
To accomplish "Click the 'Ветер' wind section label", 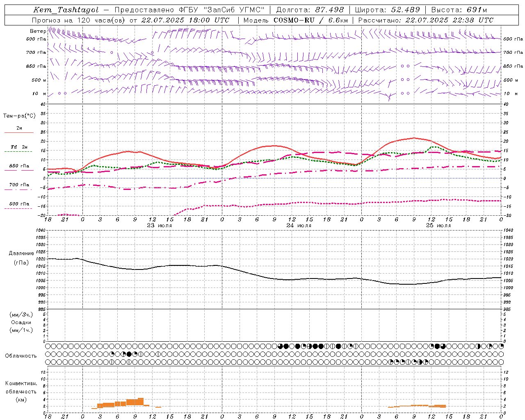I will (x=38, y=31).
